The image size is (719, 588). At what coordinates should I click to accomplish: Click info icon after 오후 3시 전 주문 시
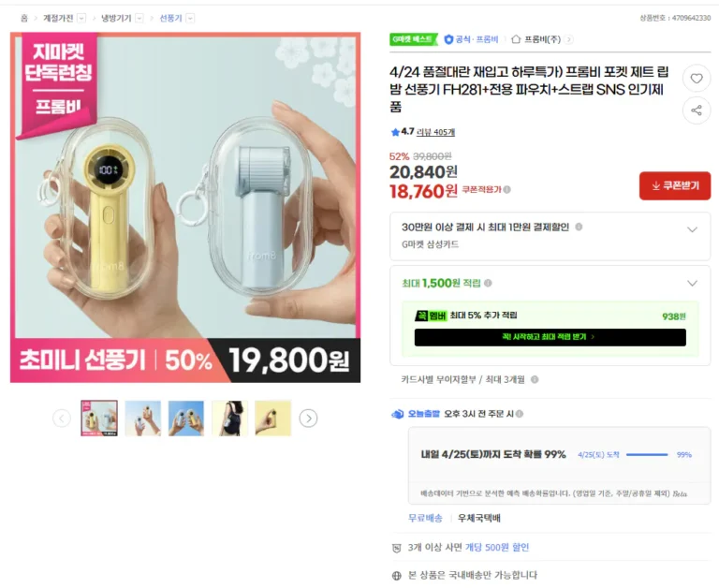[519, 414]
